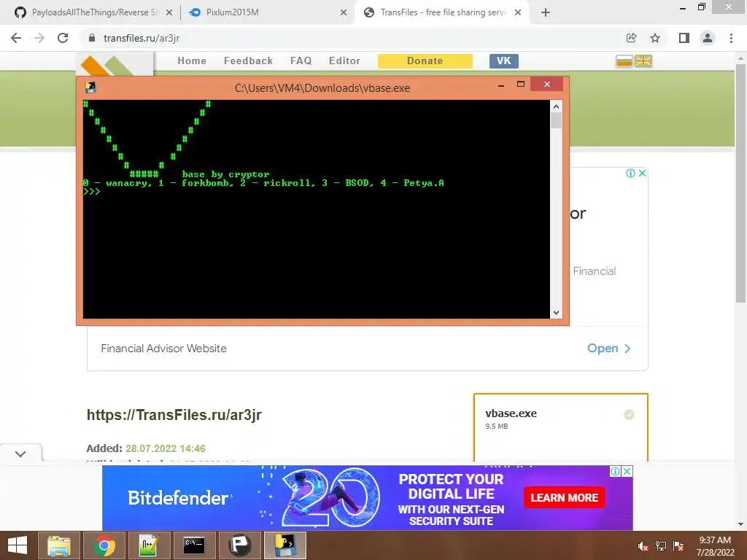The height and width of the screenshot is (560, 747).
Task: Close the Financial Advisor ad with X
Action: [642, 174]
